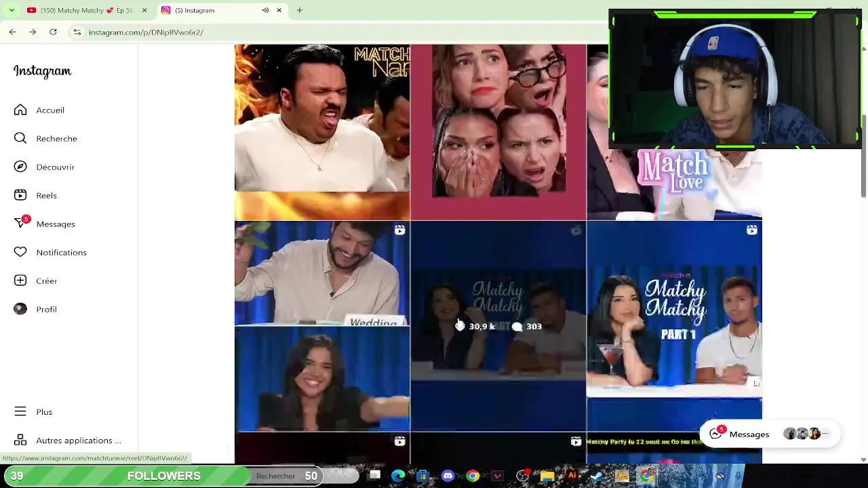The width and height of the screenshot is (868, 488).
Task: Click the Découvrir label
Action: pos(55,167)
